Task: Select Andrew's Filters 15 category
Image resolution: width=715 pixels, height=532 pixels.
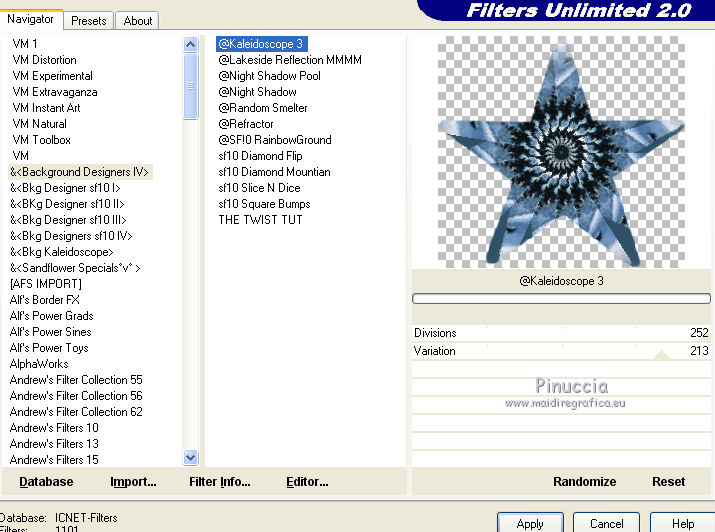Action: click(x=54, y=459)
